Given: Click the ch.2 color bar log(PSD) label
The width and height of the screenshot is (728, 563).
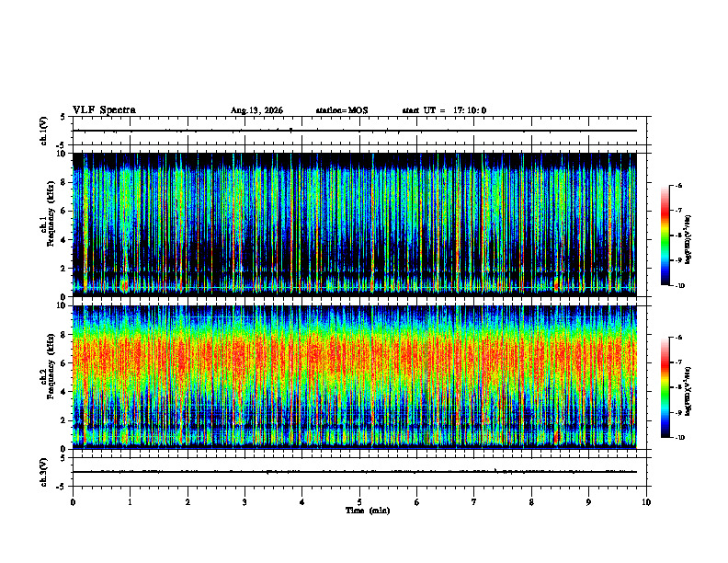Looking at the screenshot, I should coord(688,391).
